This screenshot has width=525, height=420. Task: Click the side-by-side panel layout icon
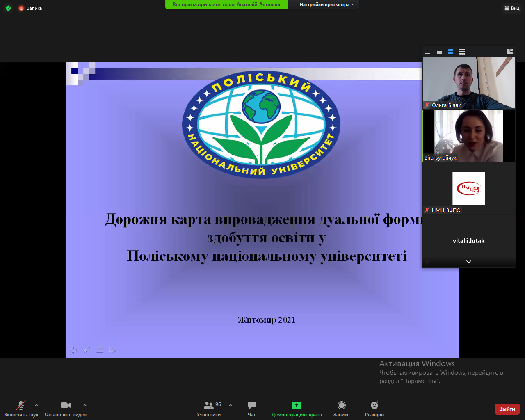[x=510, y=52]
